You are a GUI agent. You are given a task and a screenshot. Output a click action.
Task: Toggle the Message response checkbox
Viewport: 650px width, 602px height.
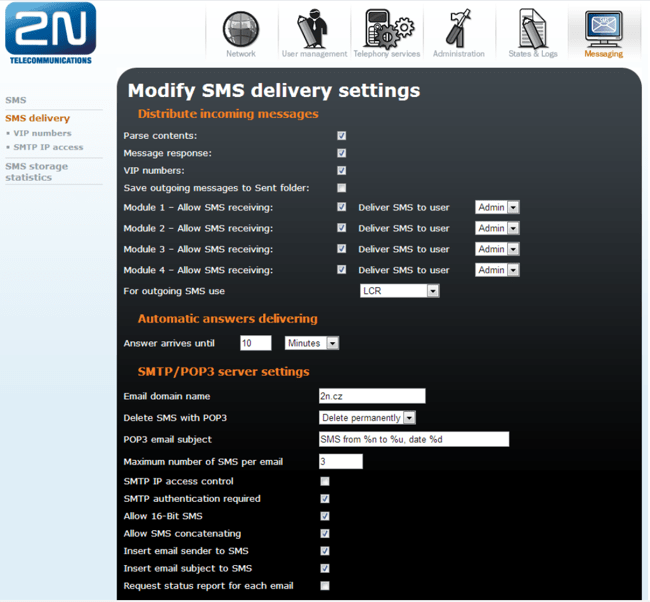click(342, 153)
